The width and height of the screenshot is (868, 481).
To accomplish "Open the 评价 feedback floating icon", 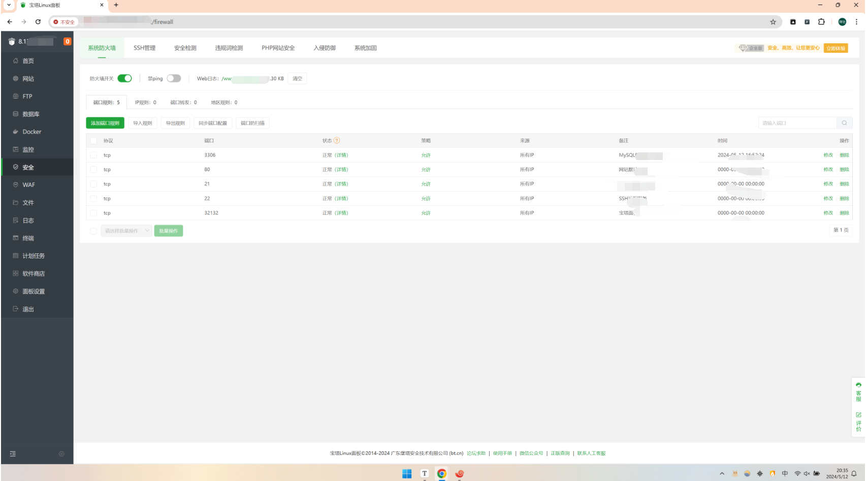I will [x=858, y=422].
